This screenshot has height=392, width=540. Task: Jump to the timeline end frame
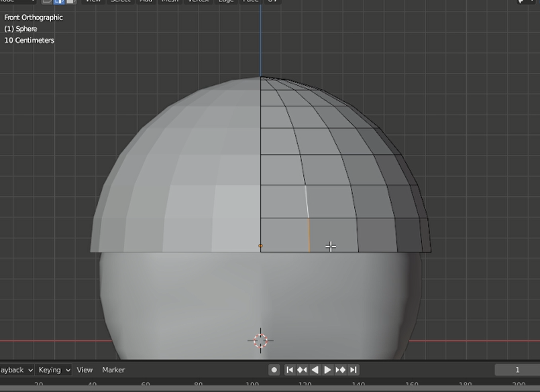coord(353,370)
